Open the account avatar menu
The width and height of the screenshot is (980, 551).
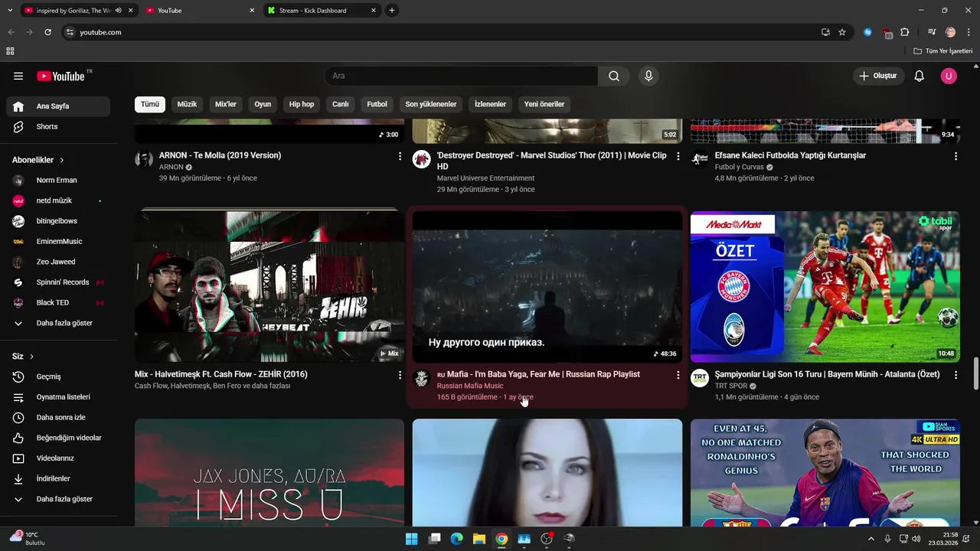949,76
